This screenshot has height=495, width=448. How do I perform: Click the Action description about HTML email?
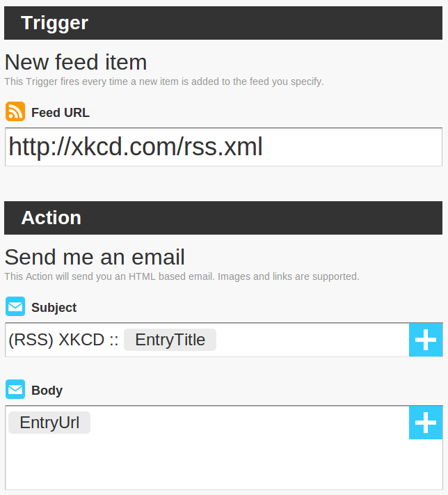click(x=182, y=276)
